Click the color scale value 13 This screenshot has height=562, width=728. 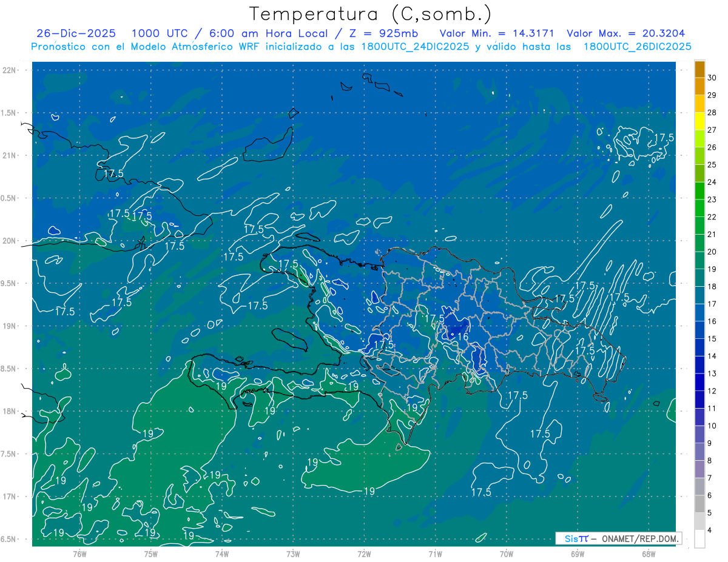[712, 373]
